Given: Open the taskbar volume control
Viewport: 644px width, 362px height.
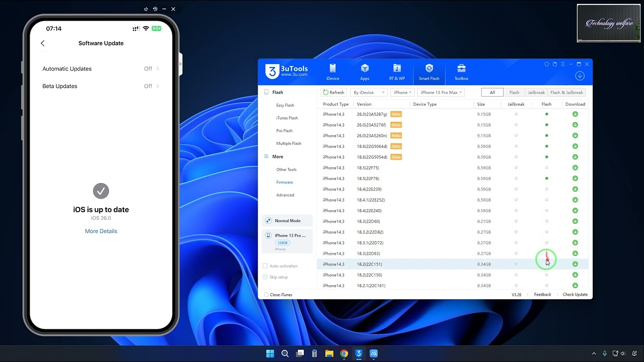Looking at the screenshot, I should click(623, 353).
